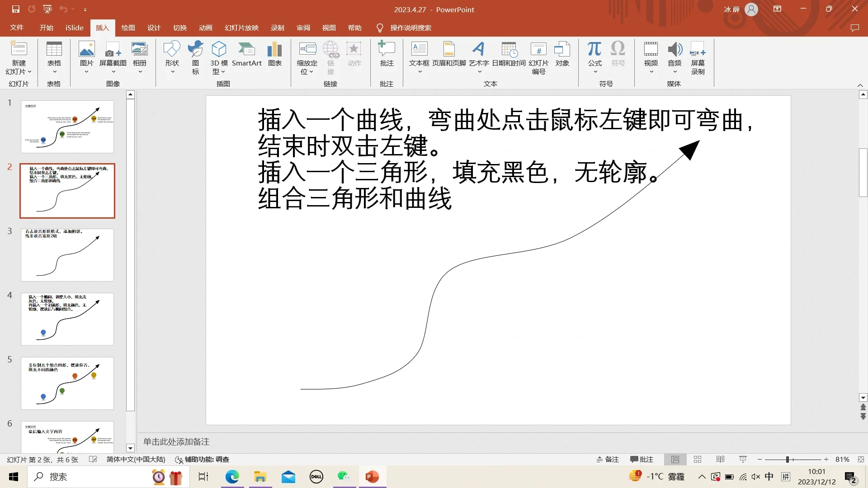This screenshot has height=488, width=868.
Task: Click the Save icon in quick access toolbar
Action: pyautogui.click(x=15, y=9)
